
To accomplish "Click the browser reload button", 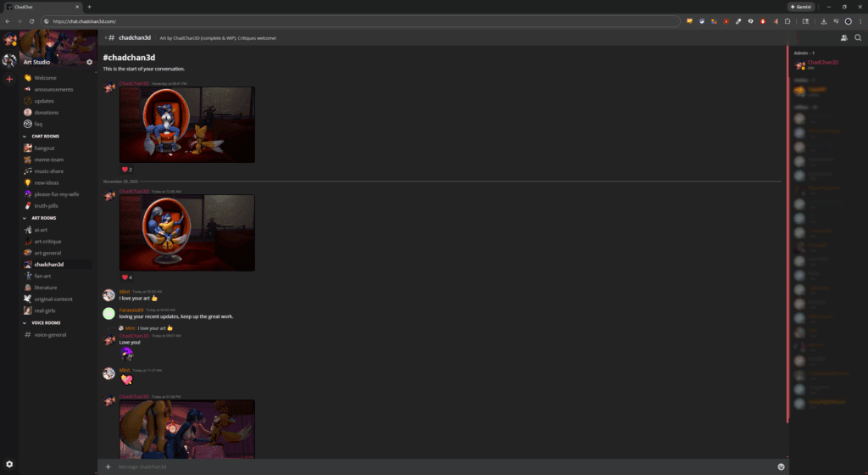I will click(x=32, y=20).
